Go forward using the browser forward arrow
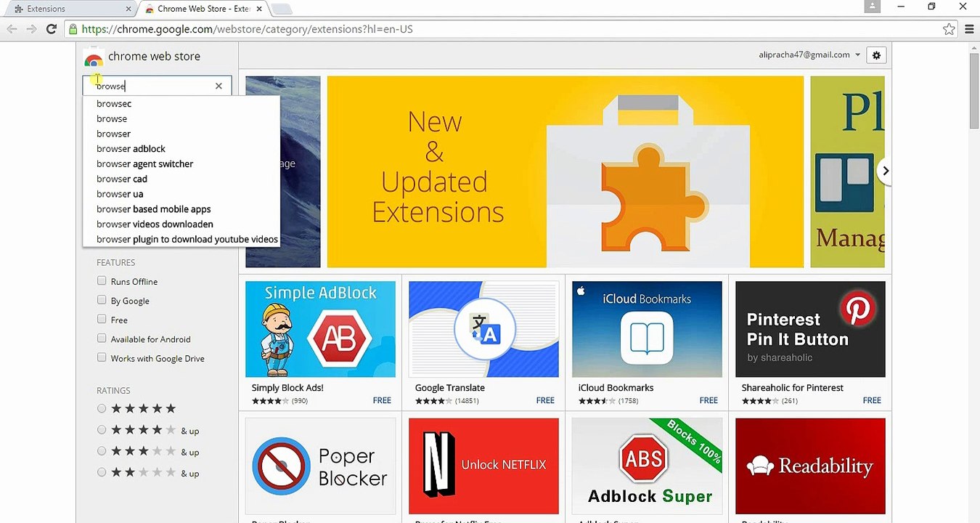Image resolution: width=980 pixels, height=523 pixels. click(31, 29)
